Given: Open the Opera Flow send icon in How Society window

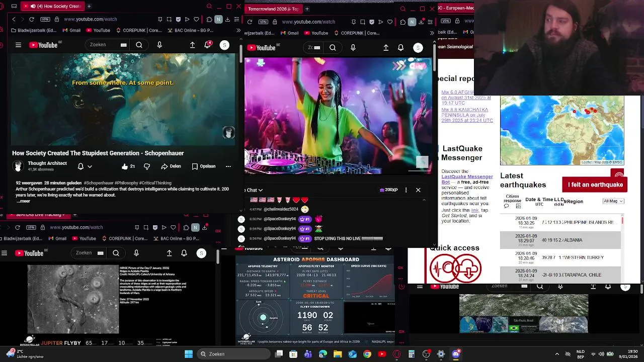Looking at the screenshot, I should 187,19.
